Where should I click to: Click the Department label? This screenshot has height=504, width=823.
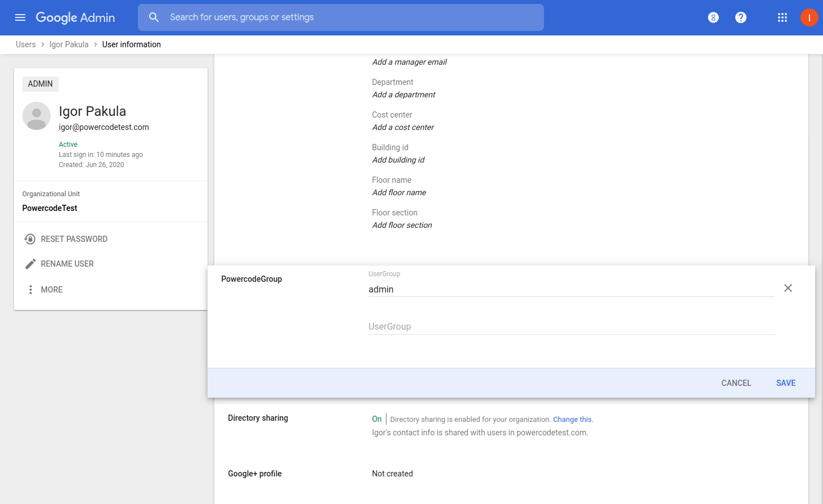click(x=393, y=82)
